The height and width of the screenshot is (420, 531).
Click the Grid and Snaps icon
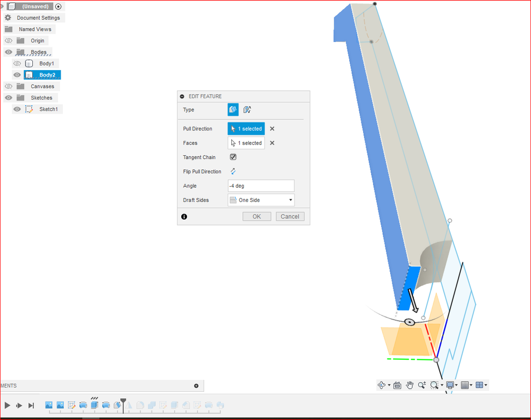pos(465,385)
